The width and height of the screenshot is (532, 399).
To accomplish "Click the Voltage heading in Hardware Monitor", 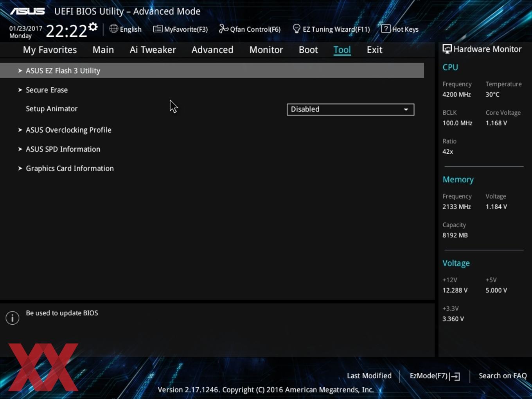I will click(x=456, y=263).
